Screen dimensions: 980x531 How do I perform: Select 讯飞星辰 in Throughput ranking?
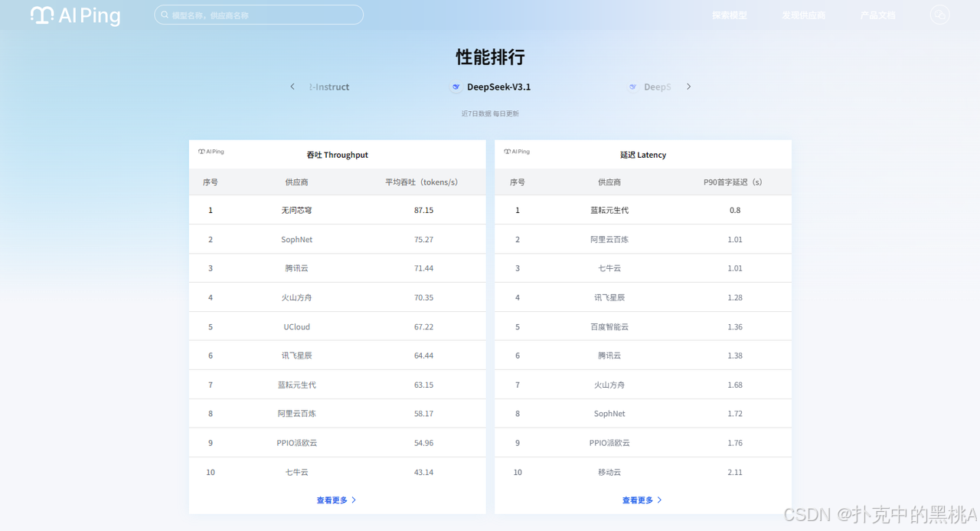296,356
